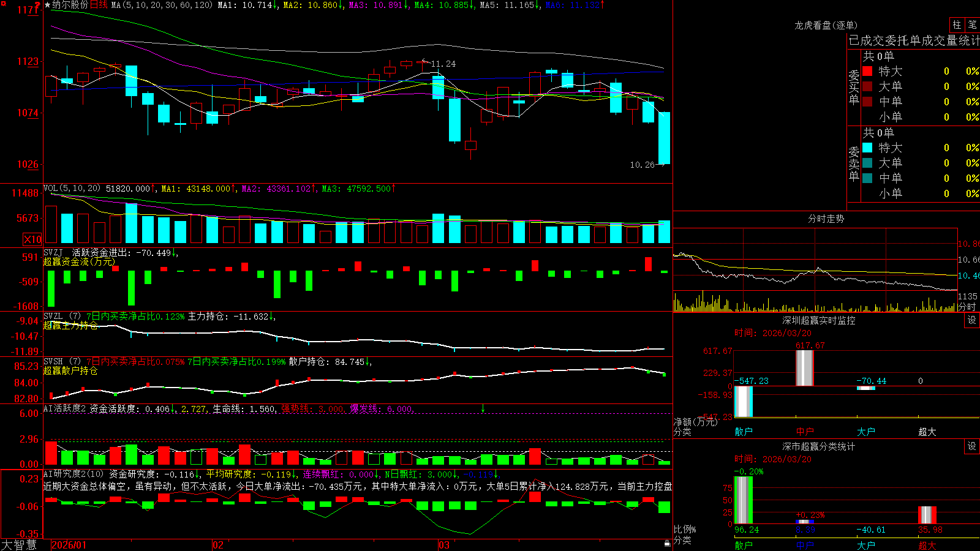Click the star icon before 纳尔股份
The width and height of the screenshot is (980, 551).
click(48, 5)
